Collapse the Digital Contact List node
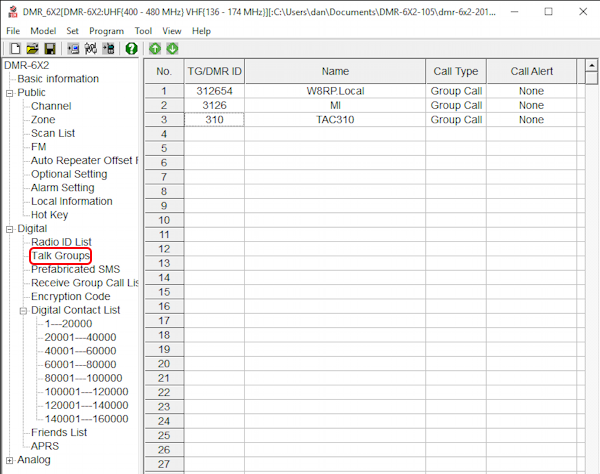 [x=23, y=310]
